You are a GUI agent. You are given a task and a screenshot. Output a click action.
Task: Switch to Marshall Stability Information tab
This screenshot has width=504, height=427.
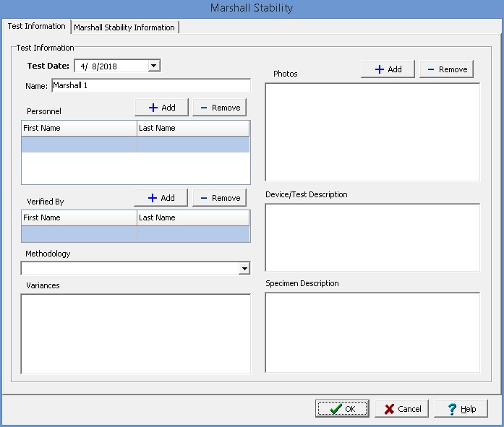coord(124,27)
